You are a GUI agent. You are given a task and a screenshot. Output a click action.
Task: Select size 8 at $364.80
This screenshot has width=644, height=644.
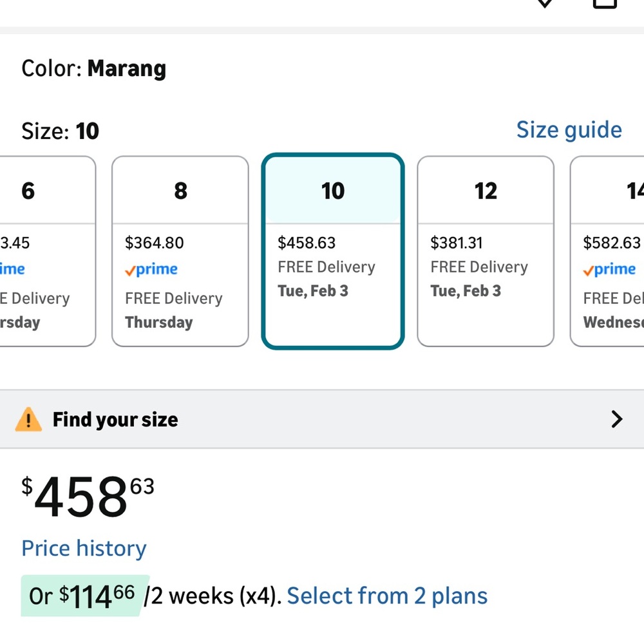click(180, 251)
